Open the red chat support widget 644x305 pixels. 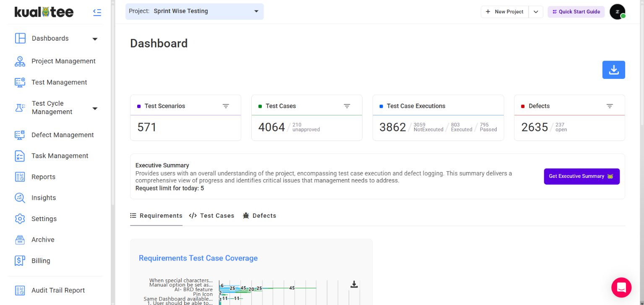point(621,287)
